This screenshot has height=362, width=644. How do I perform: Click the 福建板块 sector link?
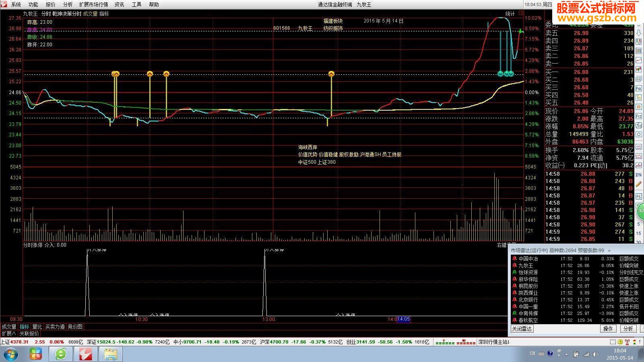pos(333,21)
